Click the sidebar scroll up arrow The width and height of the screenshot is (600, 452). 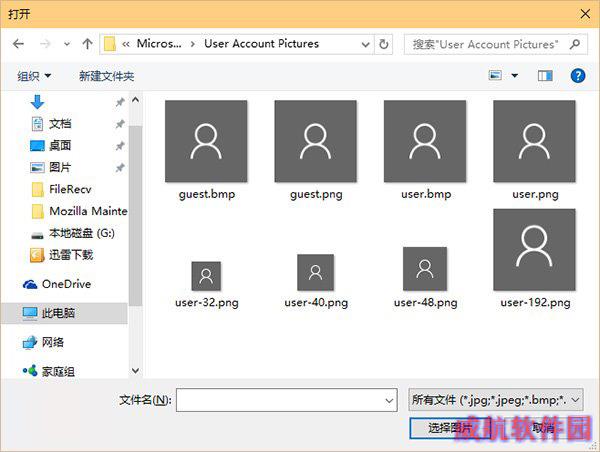[135, 100]
